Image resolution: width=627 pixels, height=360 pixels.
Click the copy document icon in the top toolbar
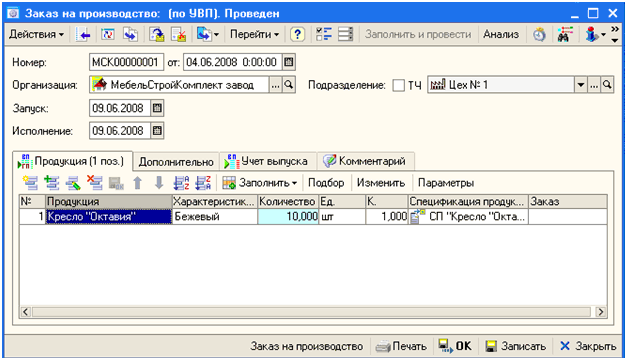click(x=130, y=35)
